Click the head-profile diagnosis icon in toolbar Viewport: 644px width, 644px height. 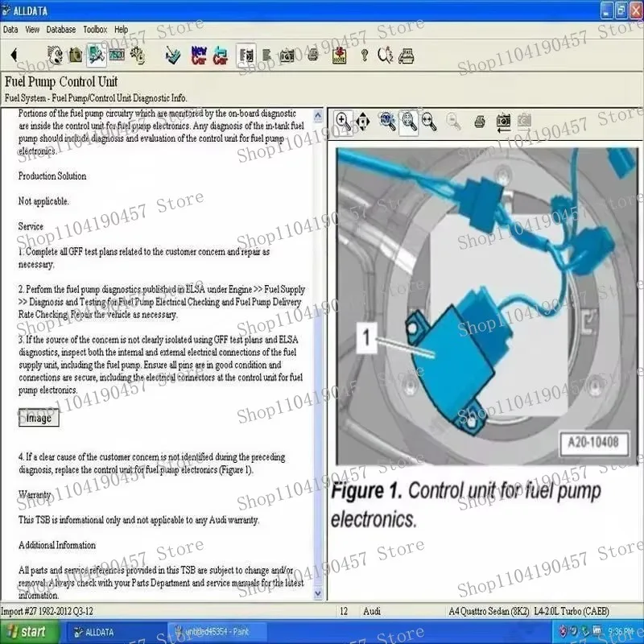pyautogui.click(x=55, y=56)
